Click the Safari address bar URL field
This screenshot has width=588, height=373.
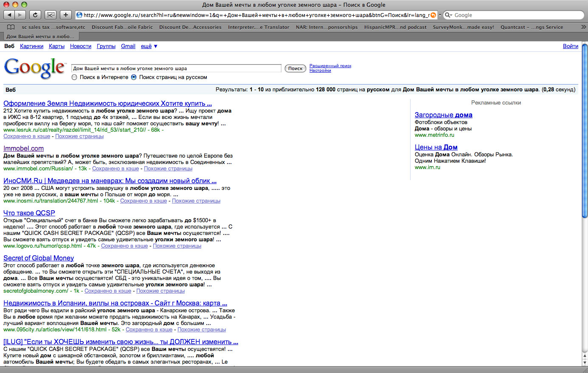tap(256, 15)
